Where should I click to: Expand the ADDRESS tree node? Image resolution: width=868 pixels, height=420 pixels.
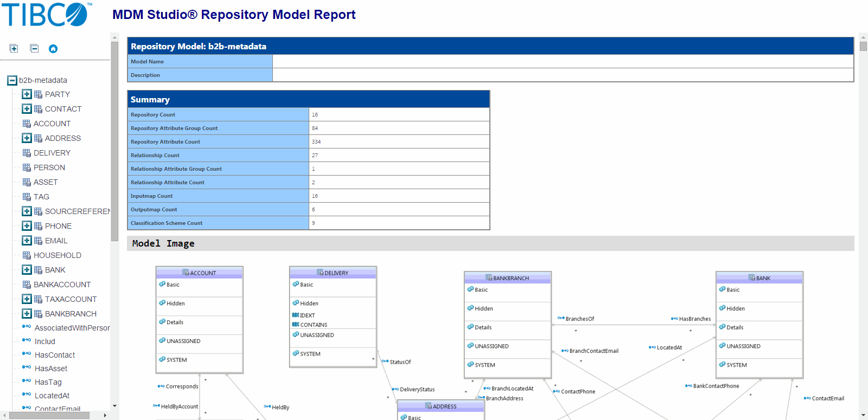coord(27,138)
